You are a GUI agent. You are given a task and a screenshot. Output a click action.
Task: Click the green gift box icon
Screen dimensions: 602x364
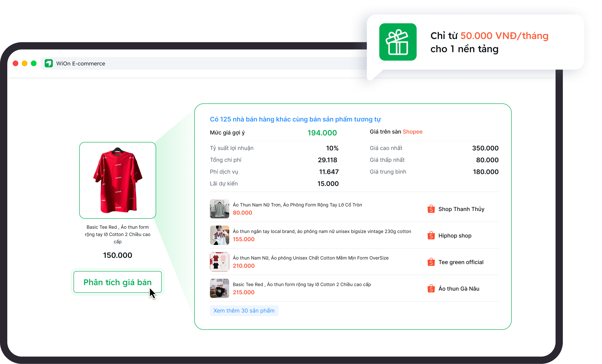click(398, 42)
